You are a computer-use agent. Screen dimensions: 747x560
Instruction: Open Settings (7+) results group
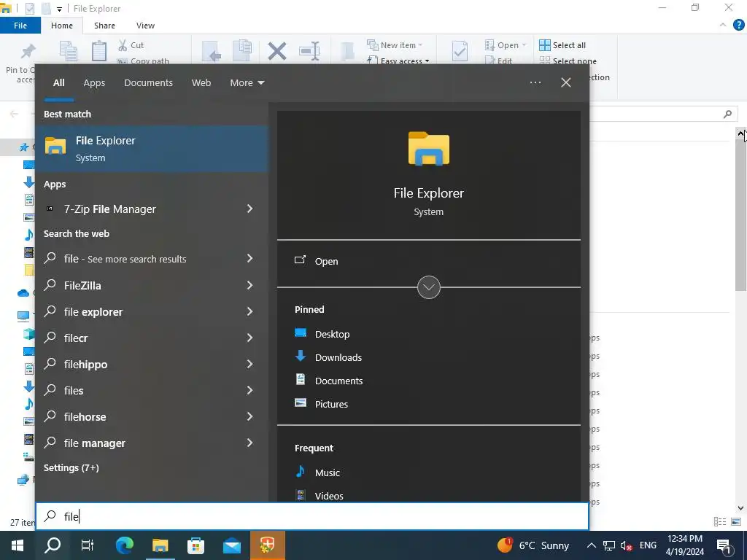tap(71, 467)
